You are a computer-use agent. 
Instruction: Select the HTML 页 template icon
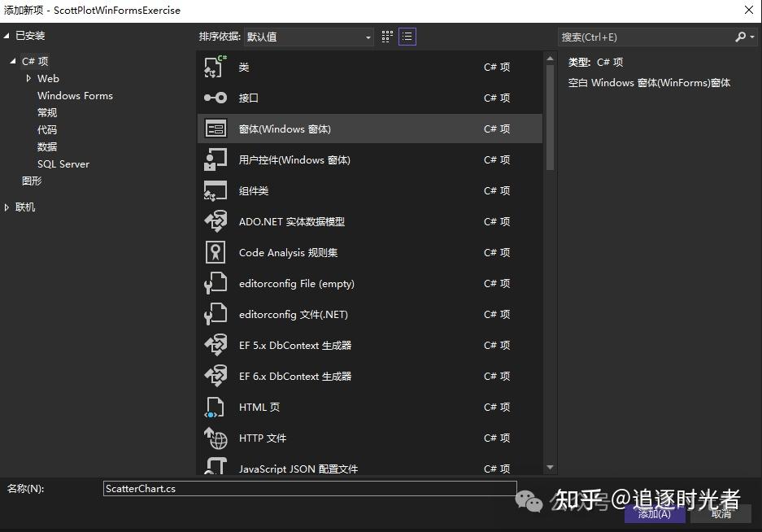pos(216,407)
